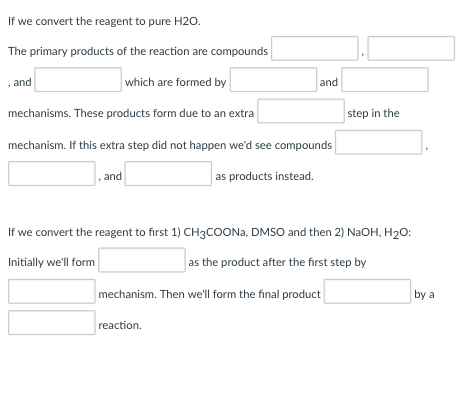Click 'as the product after the first step by' text
The width and height of the screenshot is (465, 395).
pos(277,262)
